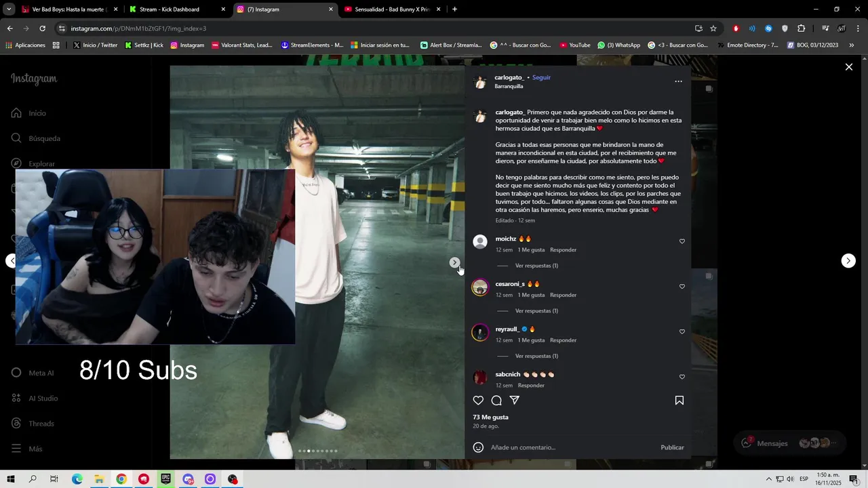Focus the 'Añade un comentario' field
The image size is (868, 488).
coord(573,447)
